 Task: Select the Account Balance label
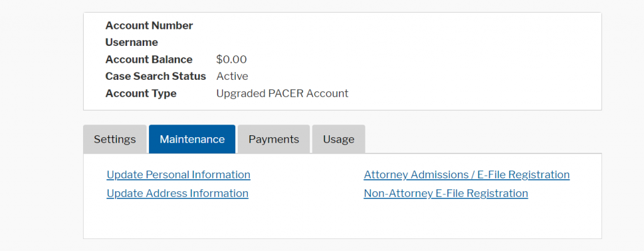148,60
